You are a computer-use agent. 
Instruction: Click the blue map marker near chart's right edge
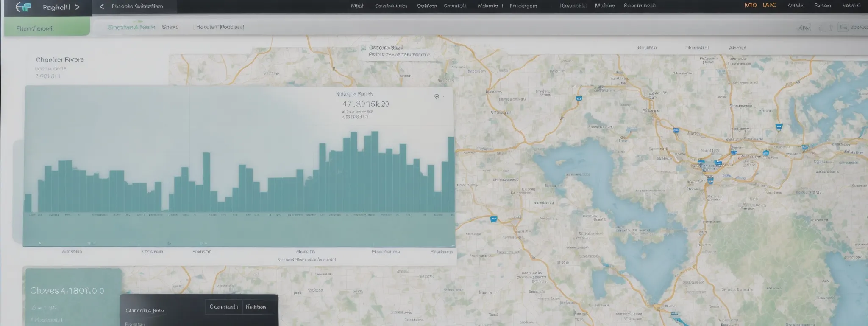click(x=493, y=219)
